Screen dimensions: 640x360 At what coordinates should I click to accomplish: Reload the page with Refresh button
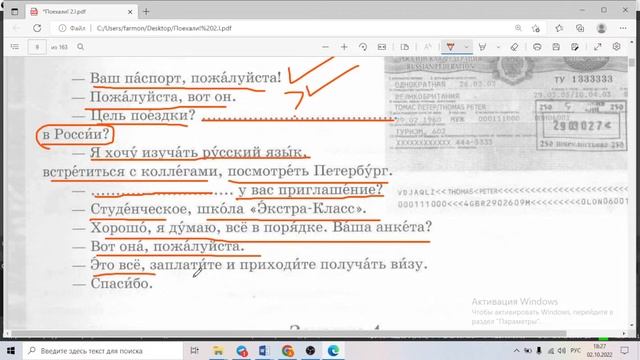(x=37, y=28)
